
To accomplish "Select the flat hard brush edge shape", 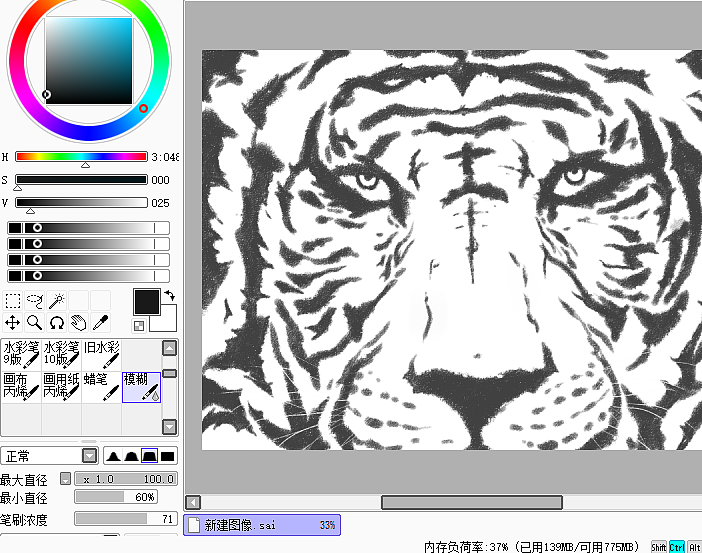I will [x=167, y=456].
